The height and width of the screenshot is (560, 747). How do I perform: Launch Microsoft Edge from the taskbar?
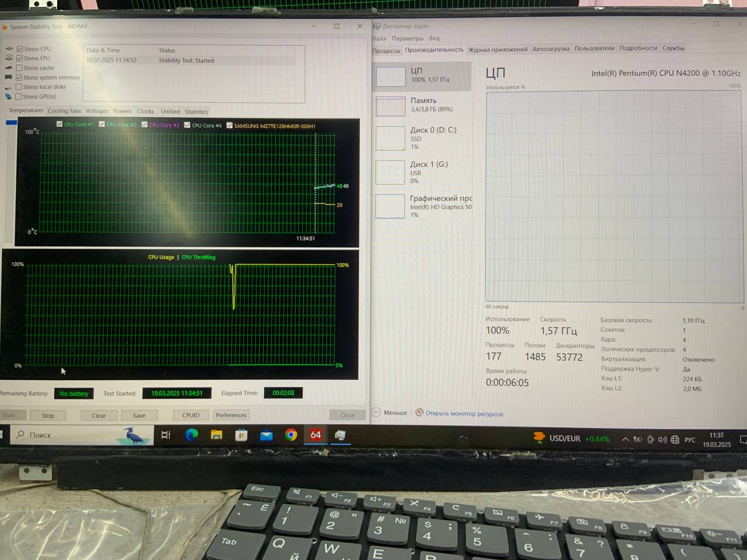191,435
